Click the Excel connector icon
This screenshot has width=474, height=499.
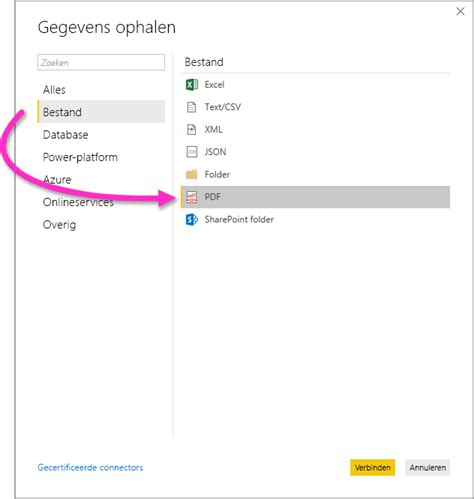point(192,85)
